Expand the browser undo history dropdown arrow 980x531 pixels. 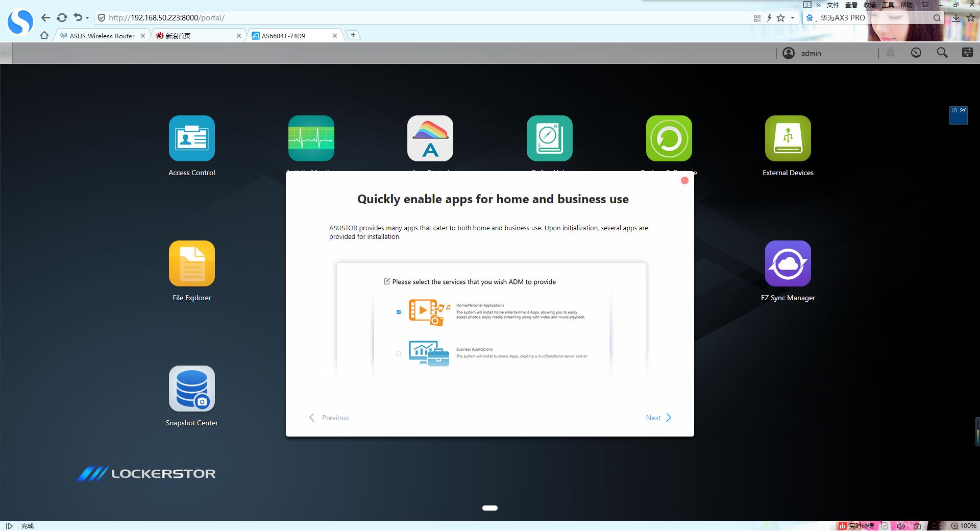pyautogui.click(x=87, y=18)
